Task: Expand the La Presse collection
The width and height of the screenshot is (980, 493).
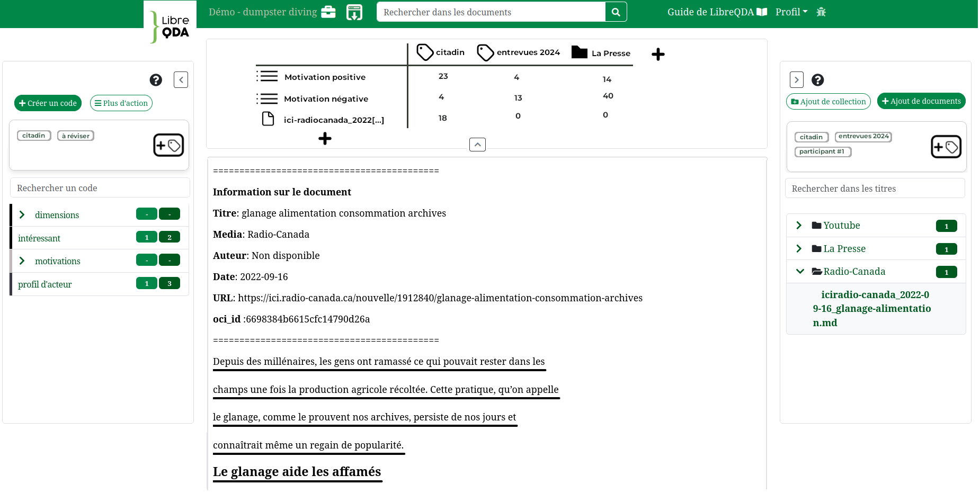Action: 799,249
